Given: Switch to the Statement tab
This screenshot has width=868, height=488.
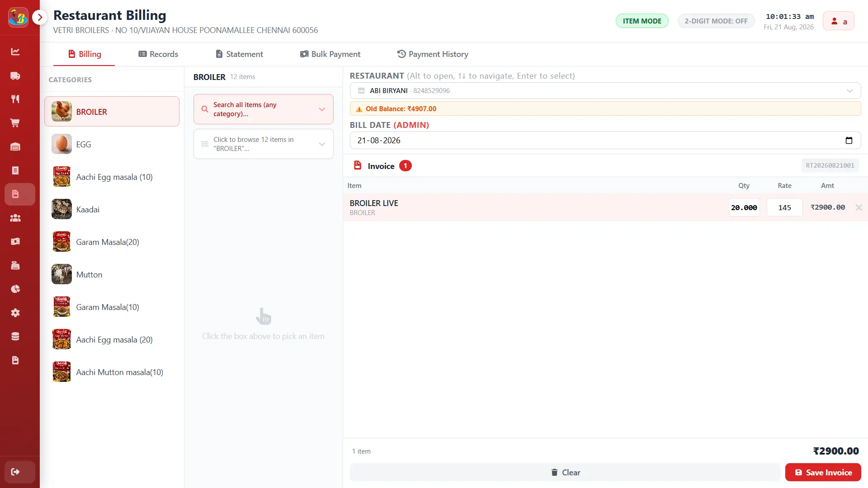Looking at the screenshot, I should point(239,54).
